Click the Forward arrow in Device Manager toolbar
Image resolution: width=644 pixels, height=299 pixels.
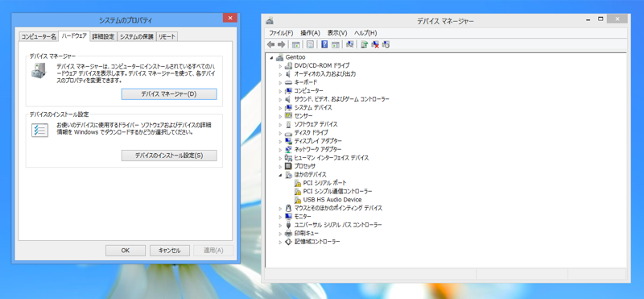tap(281, 44)
